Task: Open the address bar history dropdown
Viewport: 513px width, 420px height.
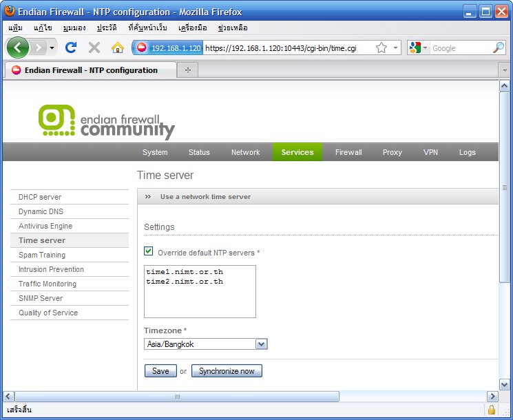Action: [395, 48]
